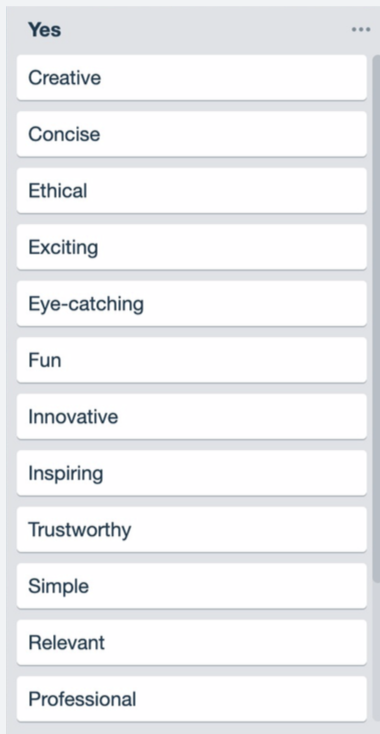380x734 pixels.
Task: Click the list footer strip below Professional
Action: (191, 728)
